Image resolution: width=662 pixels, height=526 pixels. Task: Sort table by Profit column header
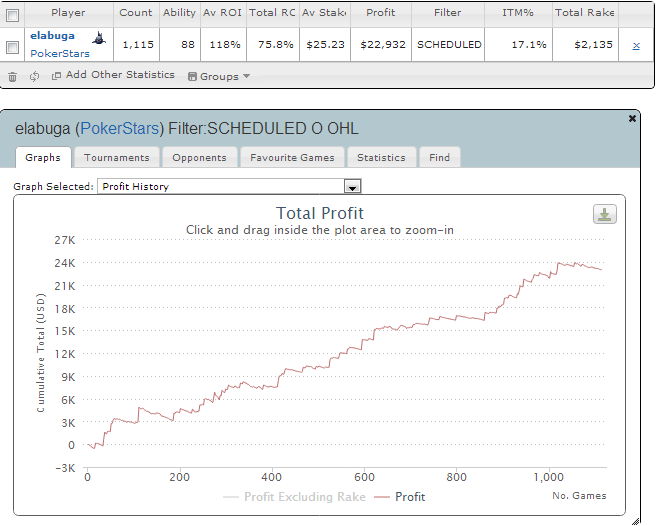tap(380, 13)
